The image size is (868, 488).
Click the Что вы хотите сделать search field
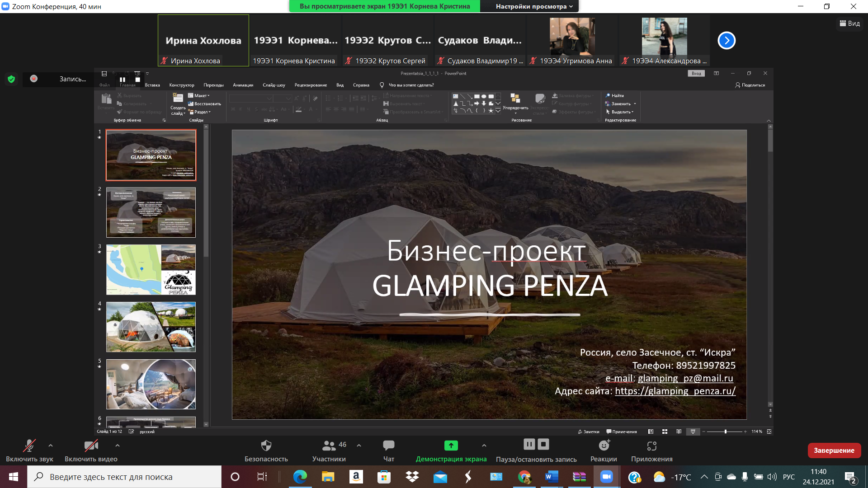click(x=411, y=85)
